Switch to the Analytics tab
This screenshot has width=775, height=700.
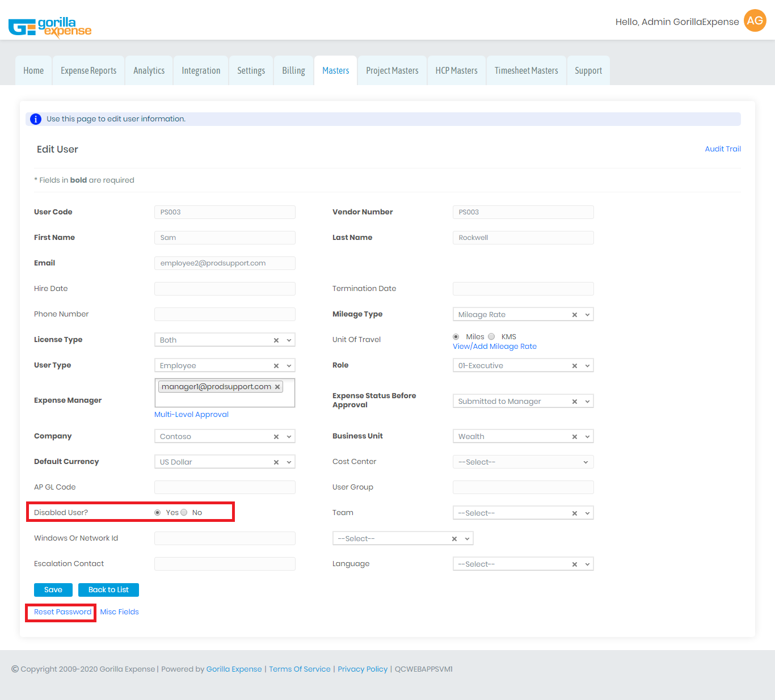pos(149,70)
